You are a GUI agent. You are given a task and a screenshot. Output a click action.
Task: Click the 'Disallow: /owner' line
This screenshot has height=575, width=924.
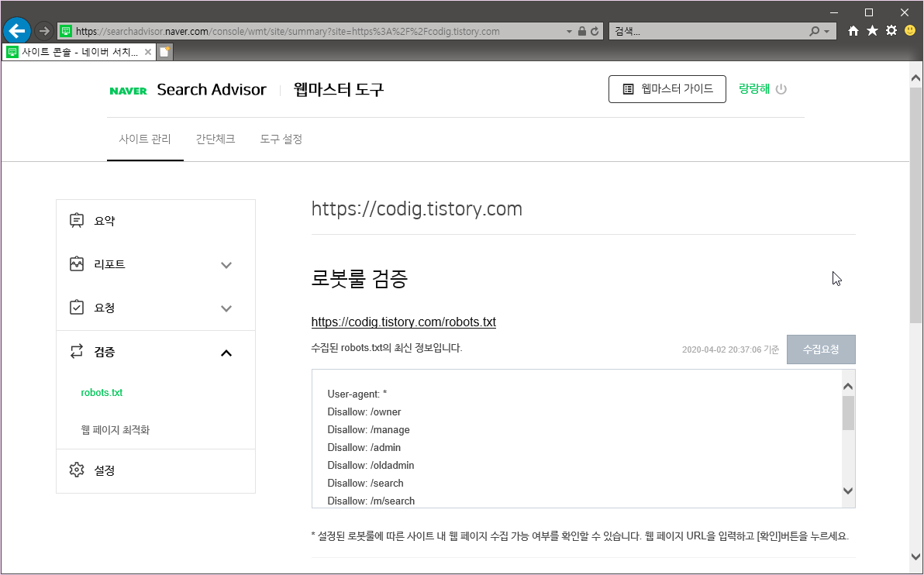pos(364,411)
